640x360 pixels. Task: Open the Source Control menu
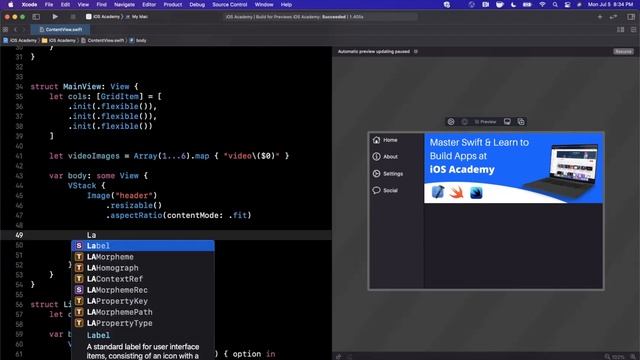pos(229,4)
